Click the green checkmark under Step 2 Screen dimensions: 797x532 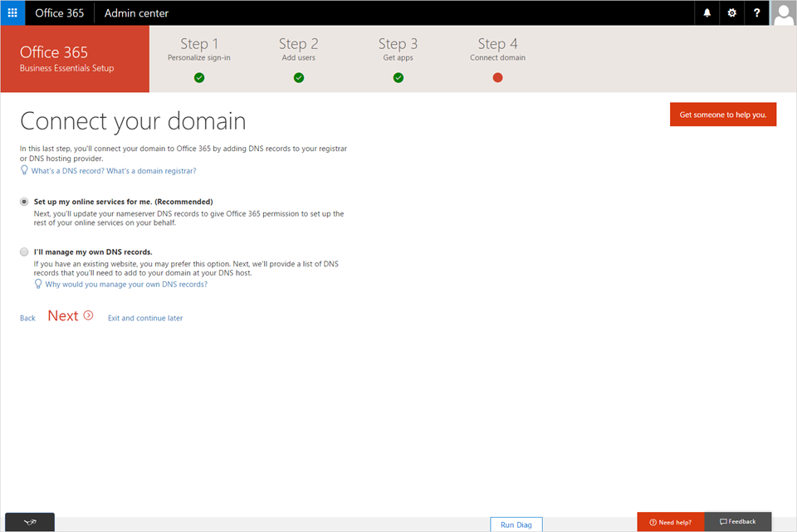click(x=298, y=77)
